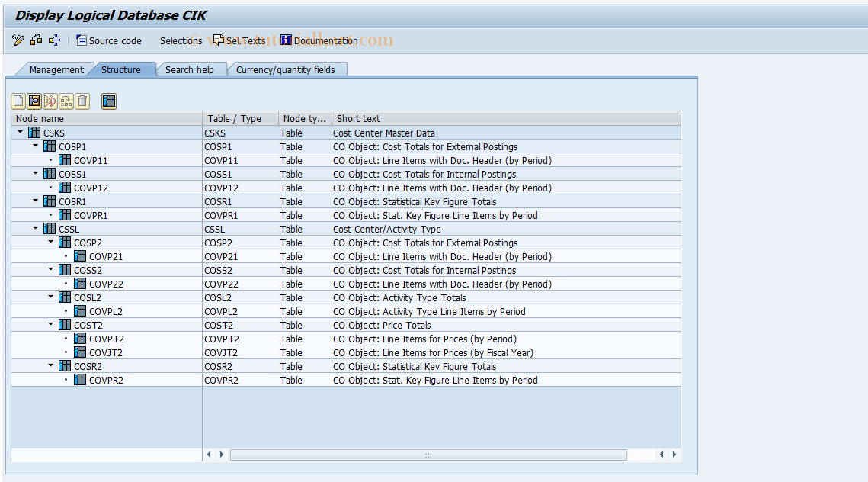Switch to the Management tab
The height and width of the screenshot is (482, 868).
click(x=56, y=69)
